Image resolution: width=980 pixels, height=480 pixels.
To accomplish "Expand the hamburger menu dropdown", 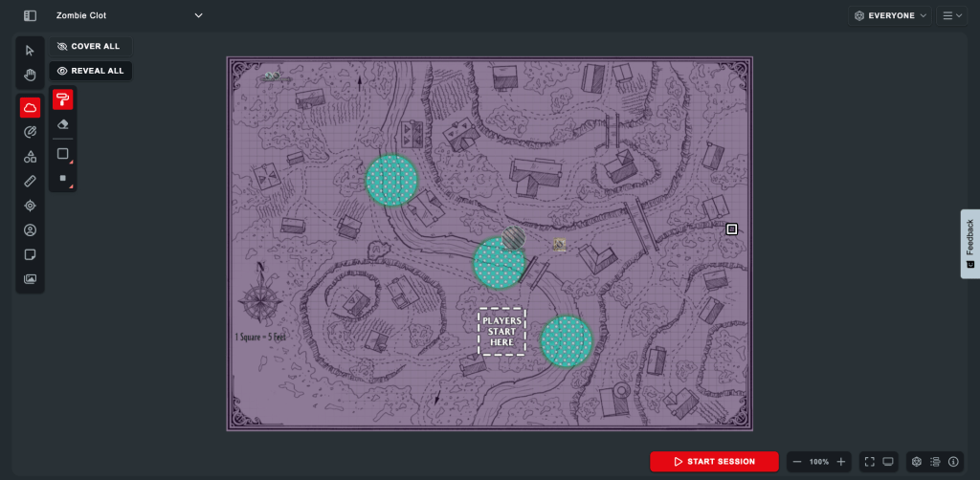I will coord(951,15).
